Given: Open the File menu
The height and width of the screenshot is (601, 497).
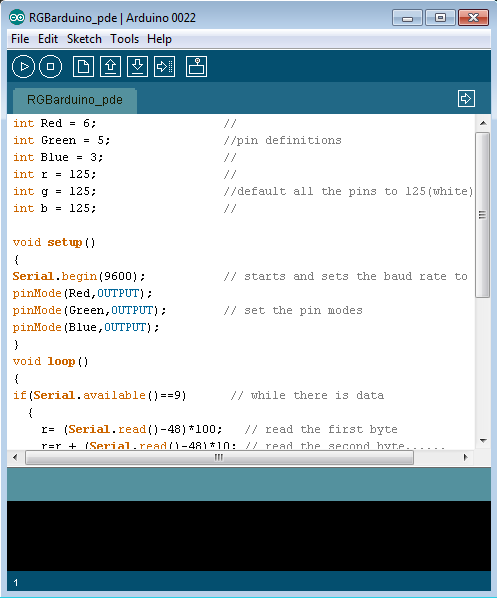Looking at the screenshot, I should click(20, 39).
